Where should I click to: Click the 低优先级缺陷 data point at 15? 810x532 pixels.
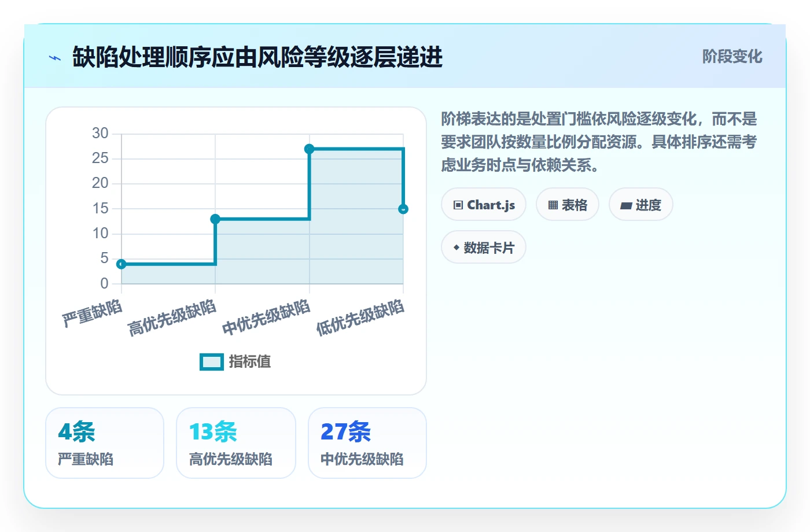pos(403,209)
